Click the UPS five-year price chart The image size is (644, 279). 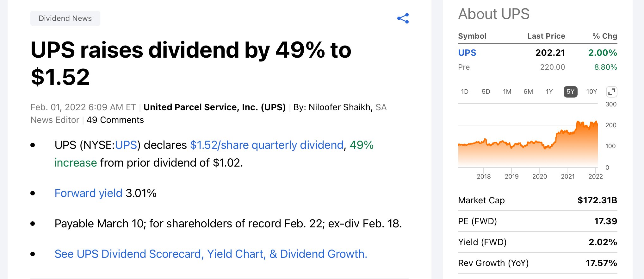pyautogui.click(x=528, y=143)
